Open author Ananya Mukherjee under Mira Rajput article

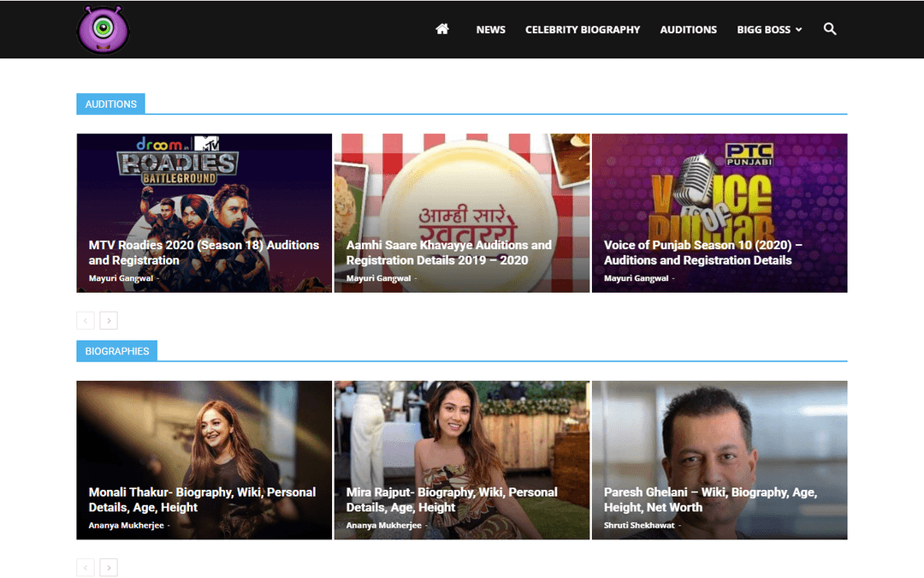[383, 526]
